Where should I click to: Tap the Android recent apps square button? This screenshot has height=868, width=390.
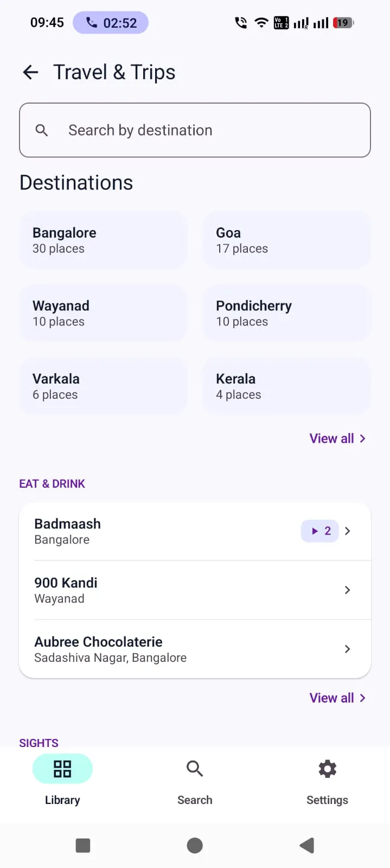pyautogui.click(x=83, y=845)
